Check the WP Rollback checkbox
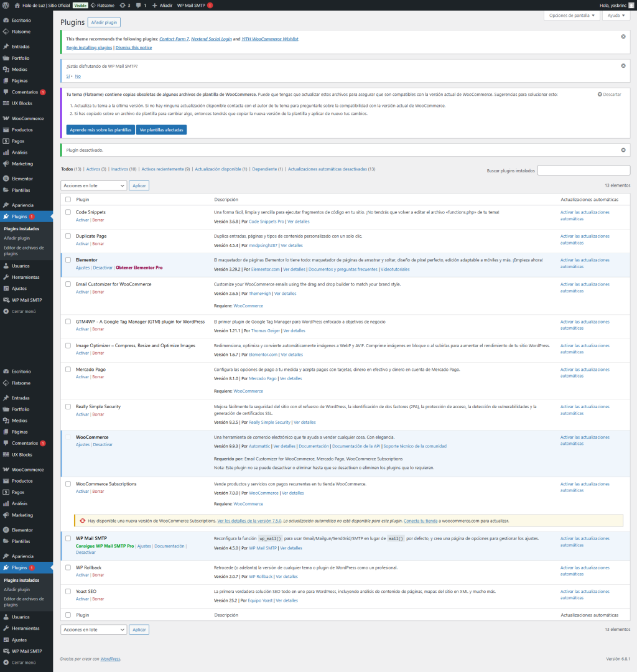The height and width of the screenshot is (672, 637). [x=68, y=567]
